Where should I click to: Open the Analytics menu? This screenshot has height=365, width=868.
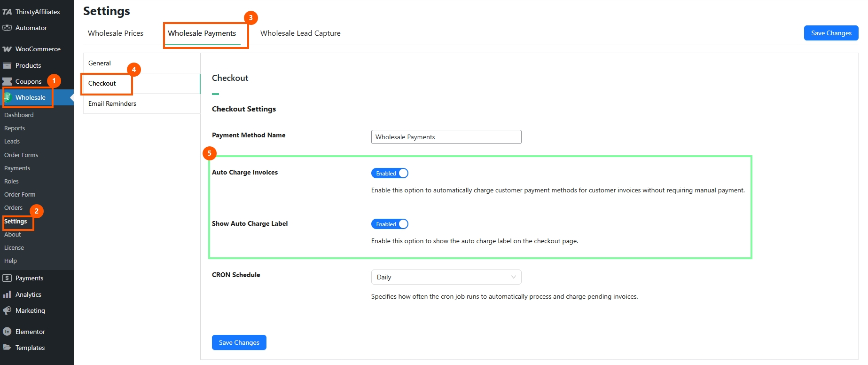(x=37, y=294)
